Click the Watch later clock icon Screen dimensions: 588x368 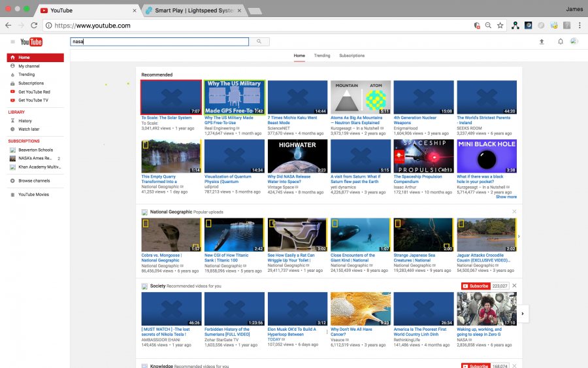pyautogui.click(x=12, y=129)
